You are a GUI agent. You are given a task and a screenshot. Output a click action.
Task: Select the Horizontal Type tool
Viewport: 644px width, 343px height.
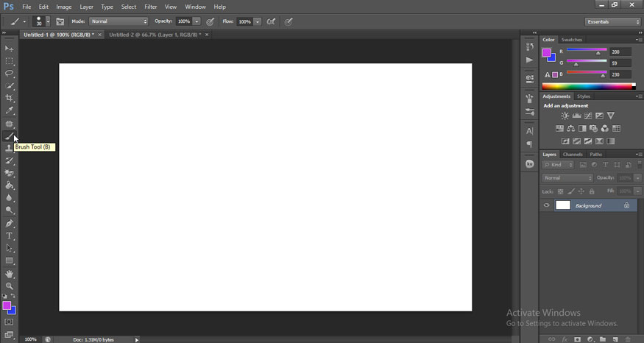point(10,236)
